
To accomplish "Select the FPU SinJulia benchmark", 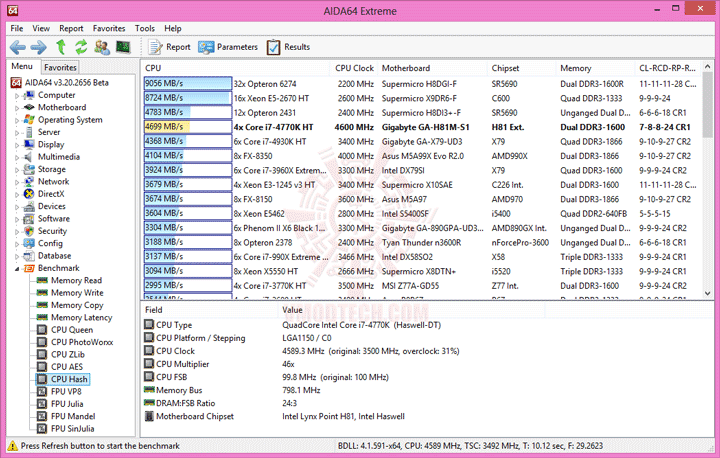I will pyautogui.click(x=73, y=429).
